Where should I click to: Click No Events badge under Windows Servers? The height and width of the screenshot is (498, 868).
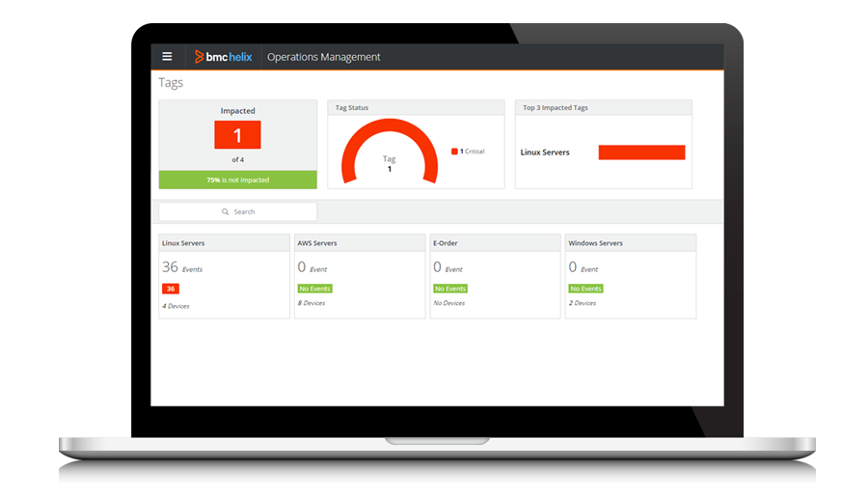(585, 289)
